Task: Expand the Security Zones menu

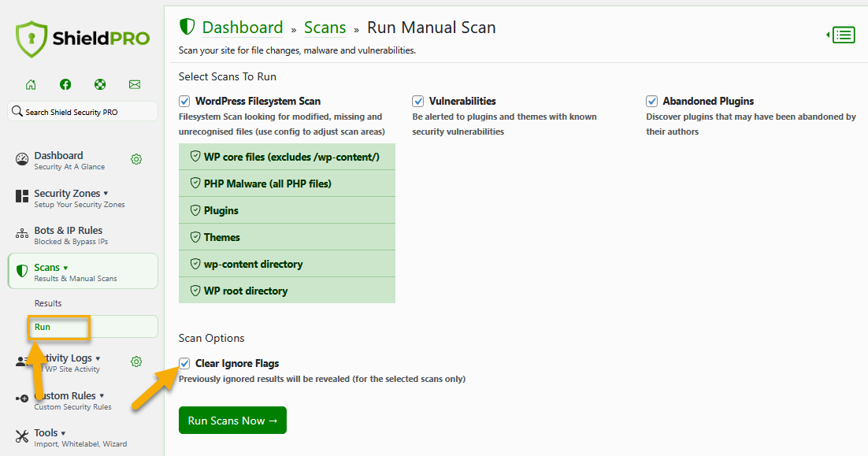Action: 106,194
